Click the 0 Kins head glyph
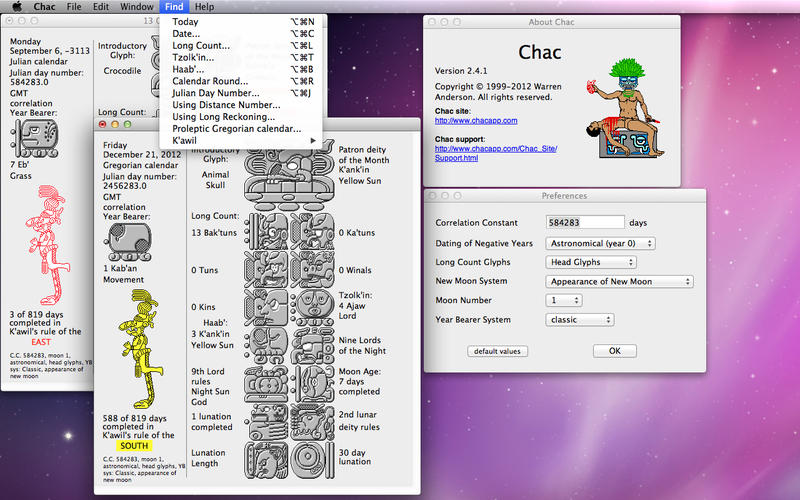The height and width of the screenshot is (500, 800). pyautogui.click(x=267, y=307)
